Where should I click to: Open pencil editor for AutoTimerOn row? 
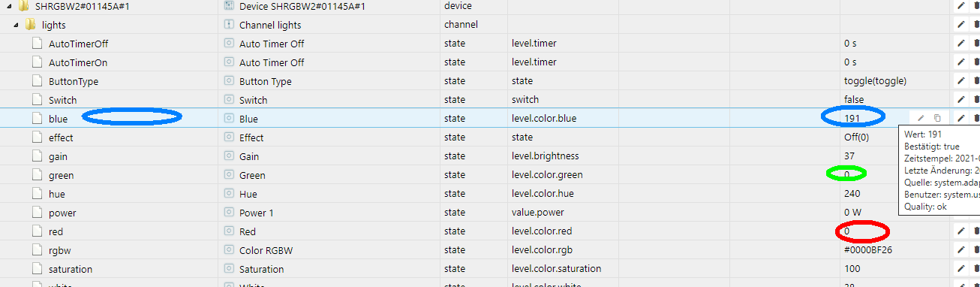pyautogui.click(x=960, y=62)
